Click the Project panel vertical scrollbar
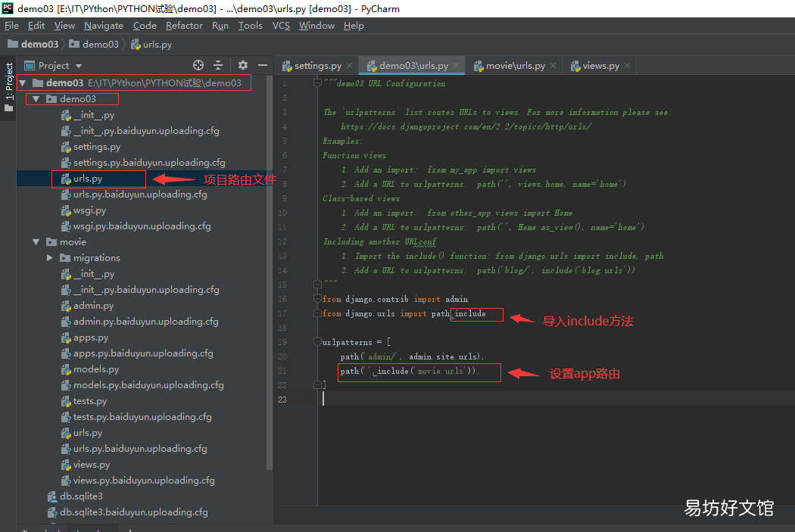The height and width of the screenshot is (532, 795). [270, 274]
